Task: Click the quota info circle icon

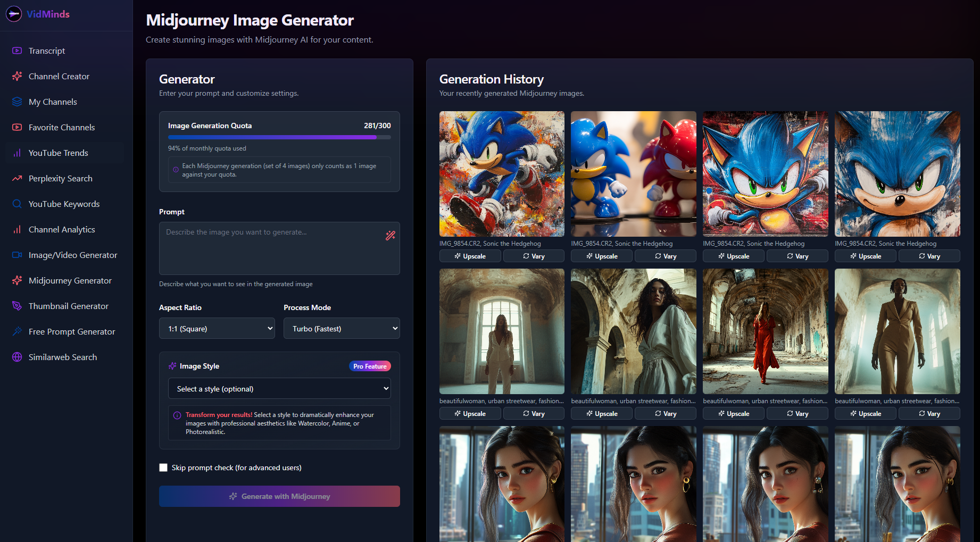Action: [x=176, y=170]
